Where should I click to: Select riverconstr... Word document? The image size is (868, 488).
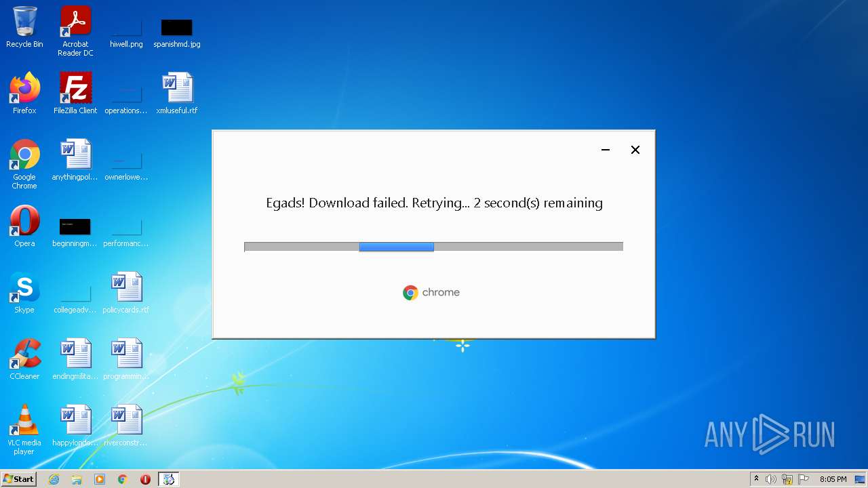(x=126, y=426)
